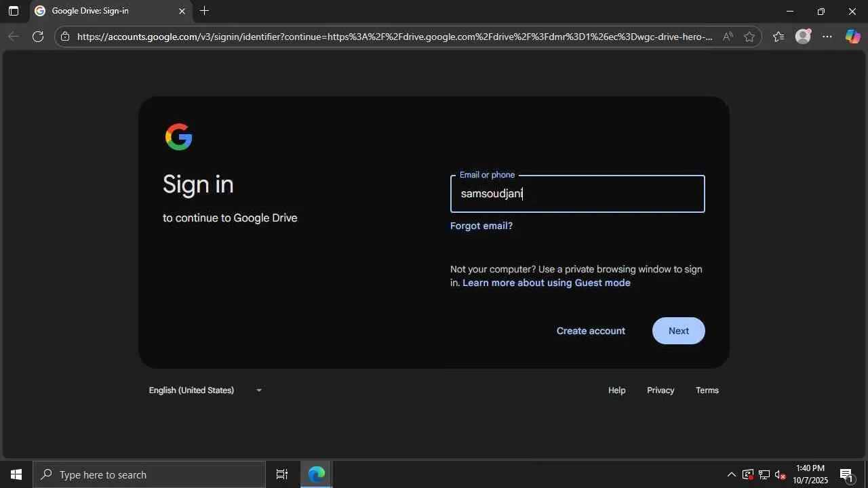This screenshot has width=868, height=488.
Task: Restore down the browser window
Action: [x=821, y=11]
